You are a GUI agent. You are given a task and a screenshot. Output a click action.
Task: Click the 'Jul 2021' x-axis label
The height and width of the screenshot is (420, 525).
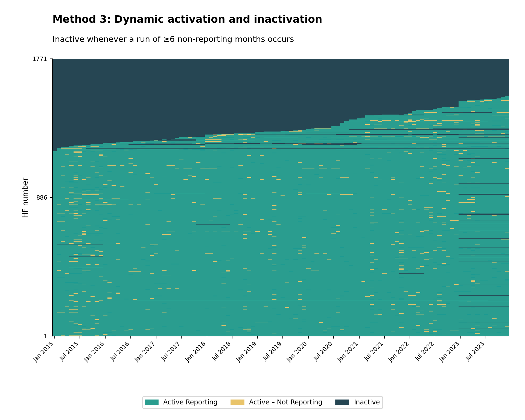point(375,351)
